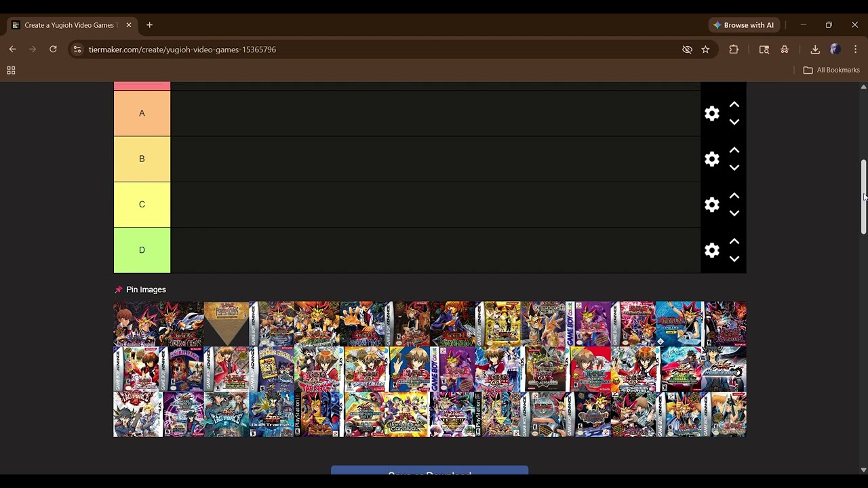Open settings gear for tier D
The height and width of the screenshot is (488, 868).
[711, 250]
